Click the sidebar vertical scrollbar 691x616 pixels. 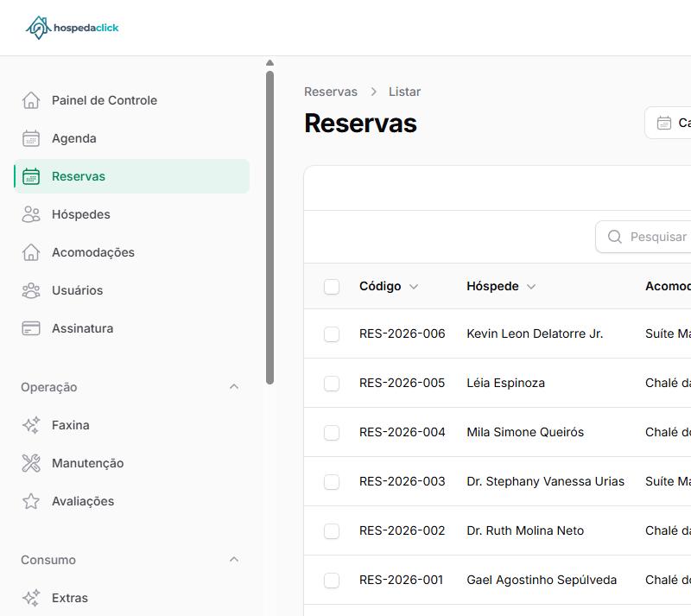tap(270, 227)
